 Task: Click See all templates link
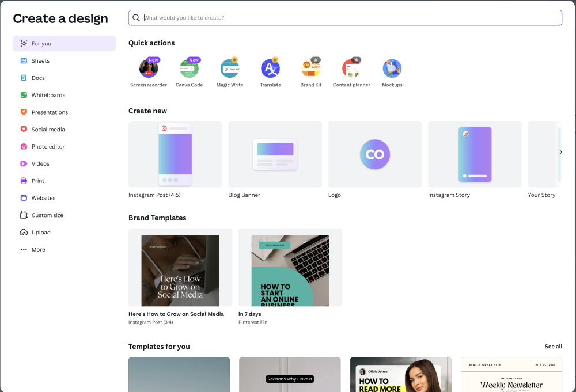coord(553,346)
